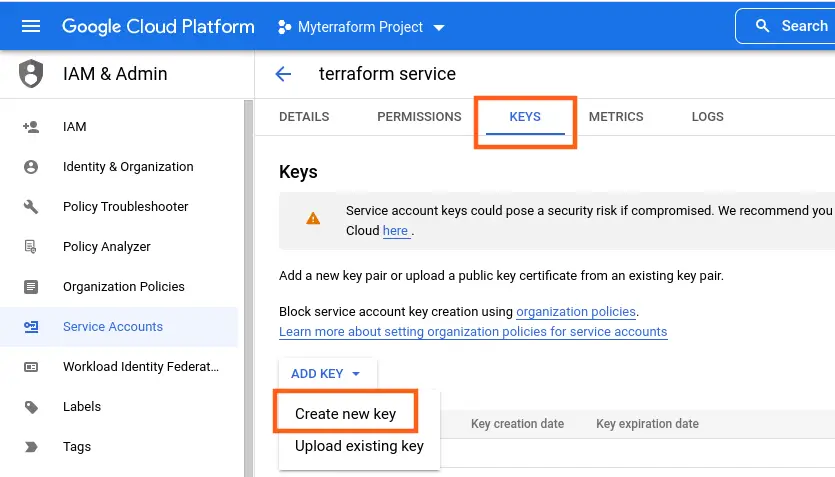Click the Key expiration date column header

(x=647, y=424)
